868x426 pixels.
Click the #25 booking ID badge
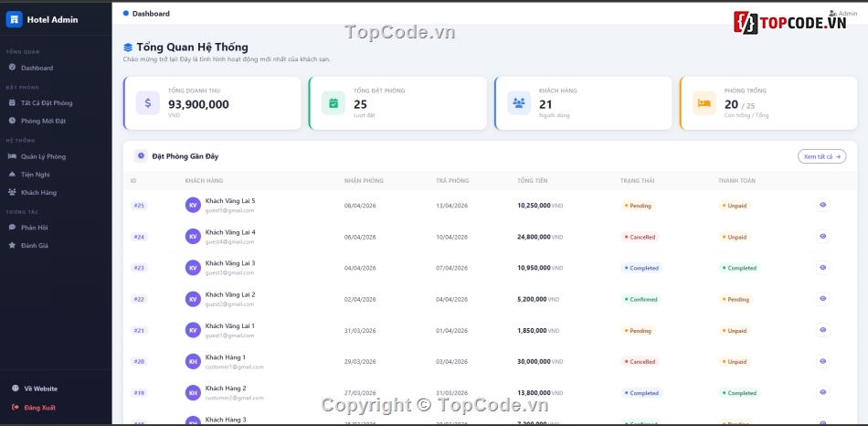(139, 206)
